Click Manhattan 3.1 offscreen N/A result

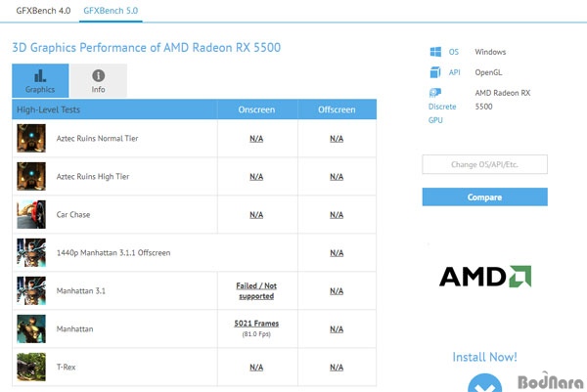[x=337, y=291]
